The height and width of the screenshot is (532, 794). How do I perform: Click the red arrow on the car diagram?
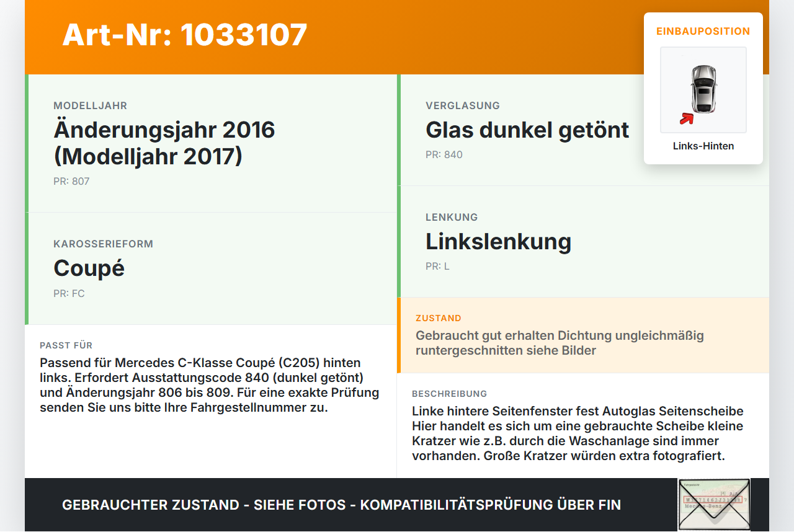click(686, 118)
